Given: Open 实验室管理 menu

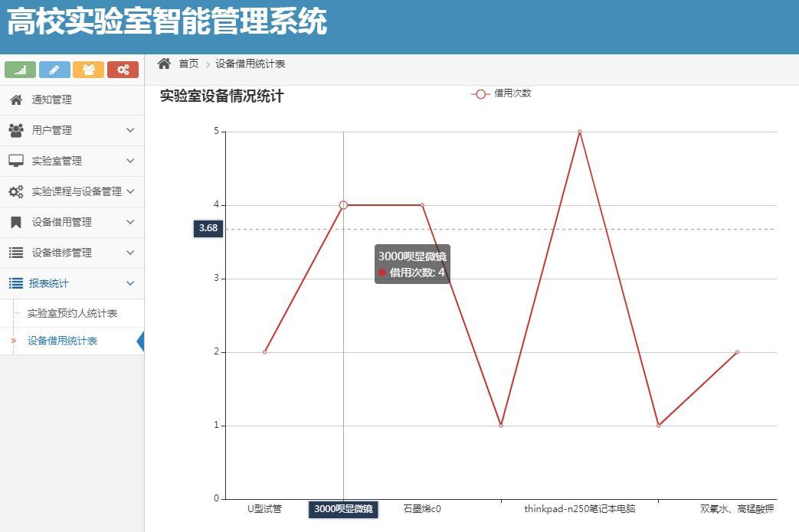Looking at the screenshot, I should [72, 162].
